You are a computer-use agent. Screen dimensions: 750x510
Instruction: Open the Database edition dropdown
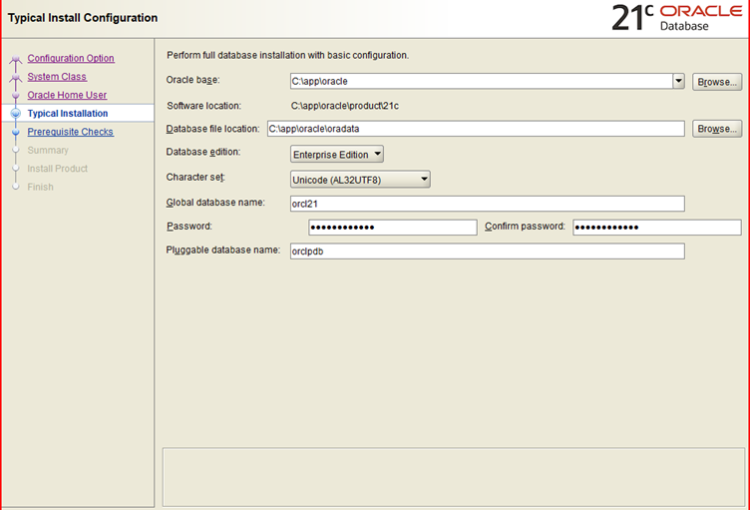tap(336, 154)
